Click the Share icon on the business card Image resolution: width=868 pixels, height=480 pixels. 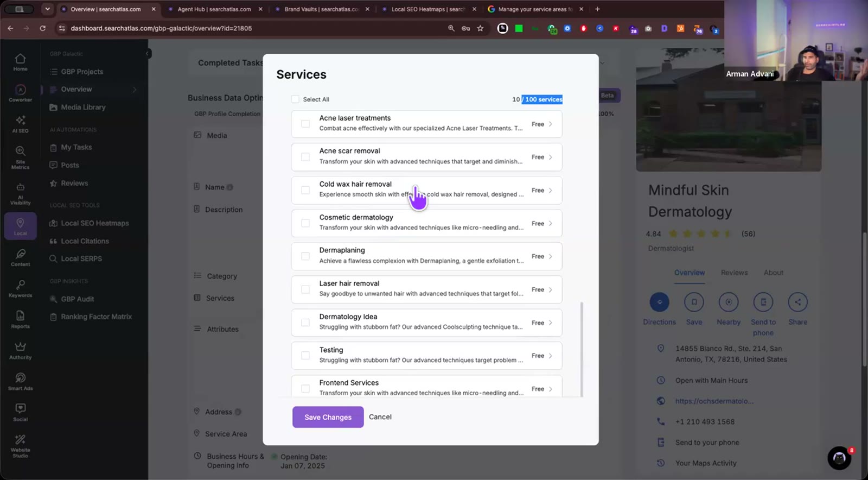797,302
